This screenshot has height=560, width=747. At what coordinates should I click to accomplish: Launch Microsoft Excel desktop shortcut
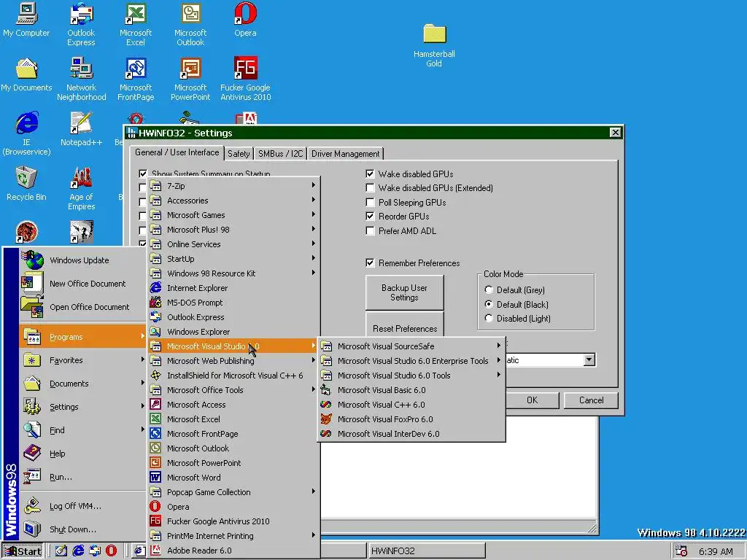click(x=135, y=24)
